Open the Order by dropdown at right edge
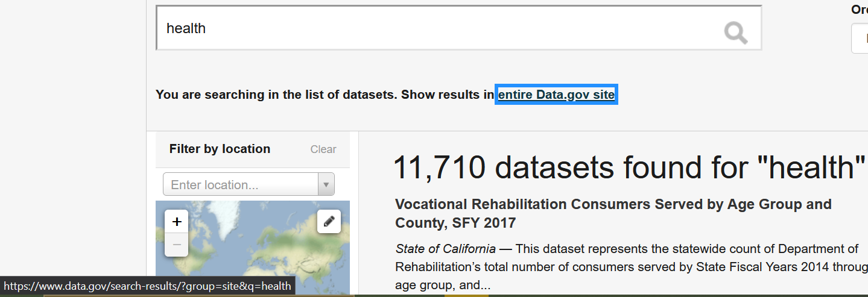Image resolution: width=868 pixels, height=297 pixels. [860, 39]
